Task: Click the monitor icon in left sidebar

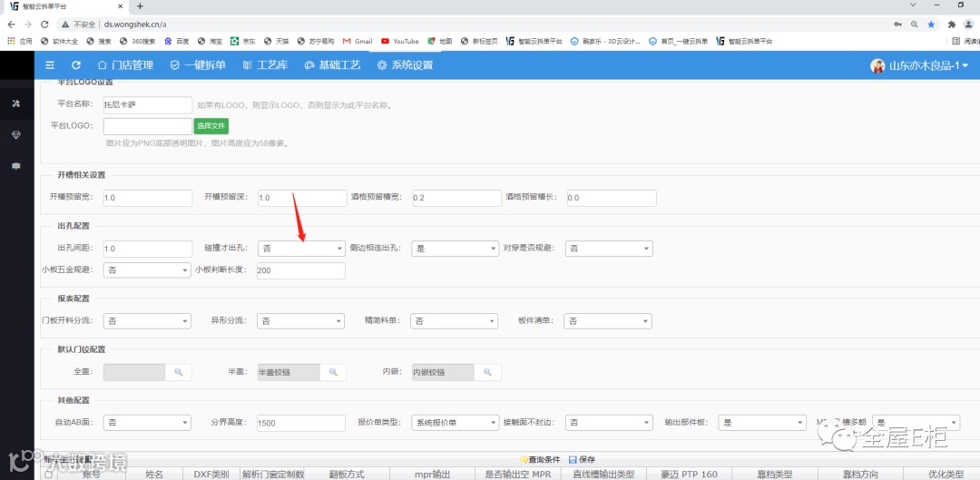Action: (x=16, y=166)
